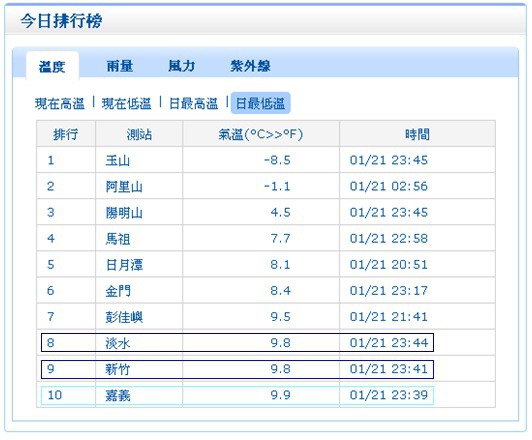
Task: Click the 玉山 station link
Action: pyautogui.click(x=118, y=160)
